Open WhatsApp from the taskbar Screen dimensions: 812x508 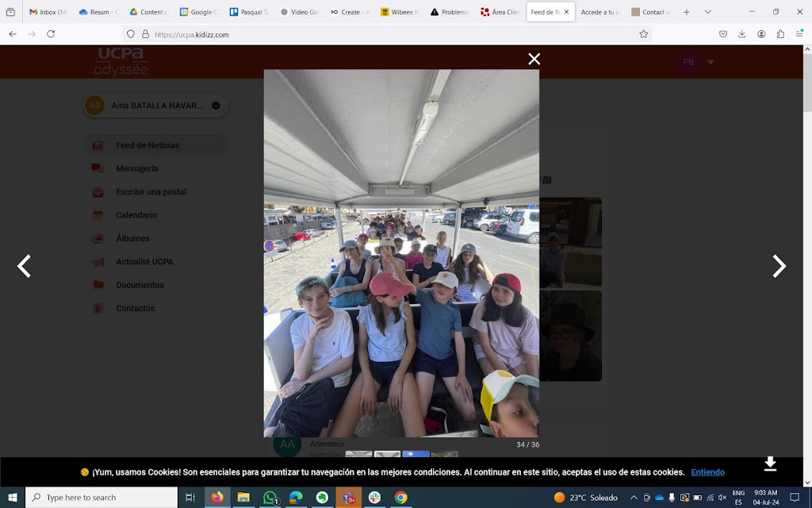pyautogui.click(x=270, y=498)
